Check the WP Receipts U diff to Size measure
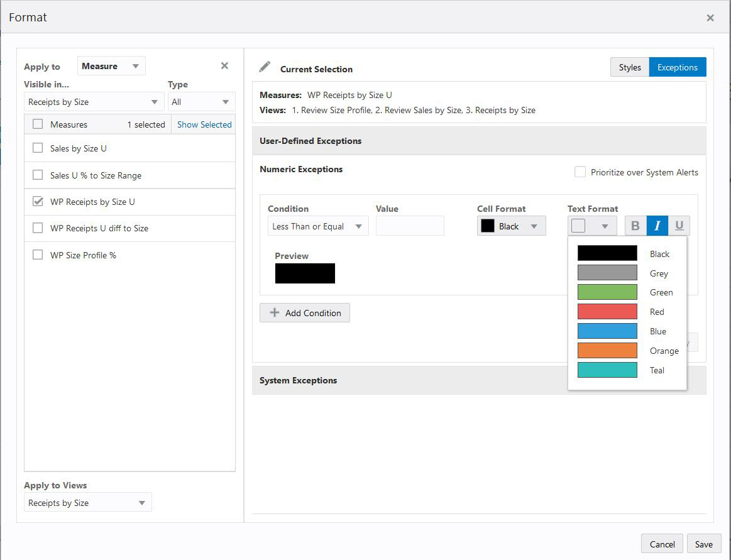The width and height of the screenshot is (731, 560). point(38,228)
